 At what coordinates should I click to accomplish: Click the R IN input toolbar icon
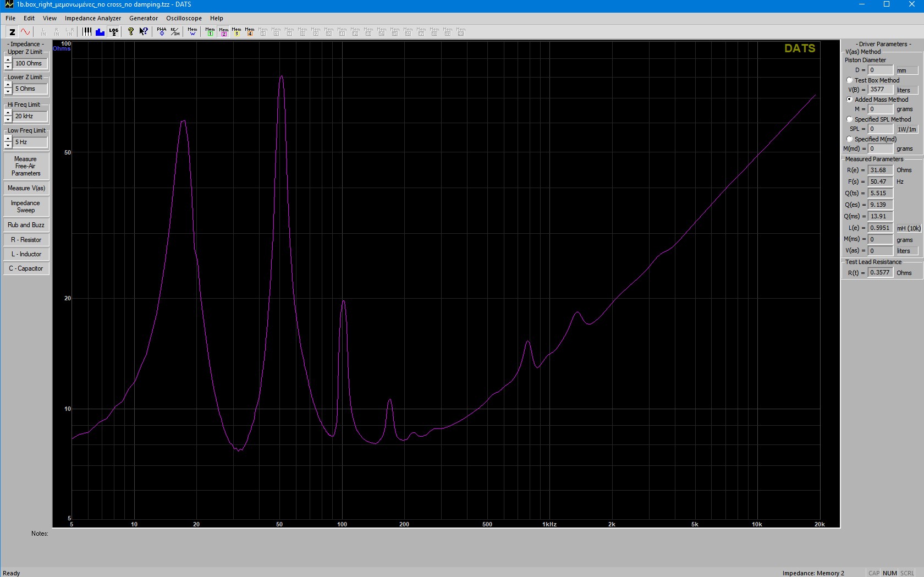57,32
